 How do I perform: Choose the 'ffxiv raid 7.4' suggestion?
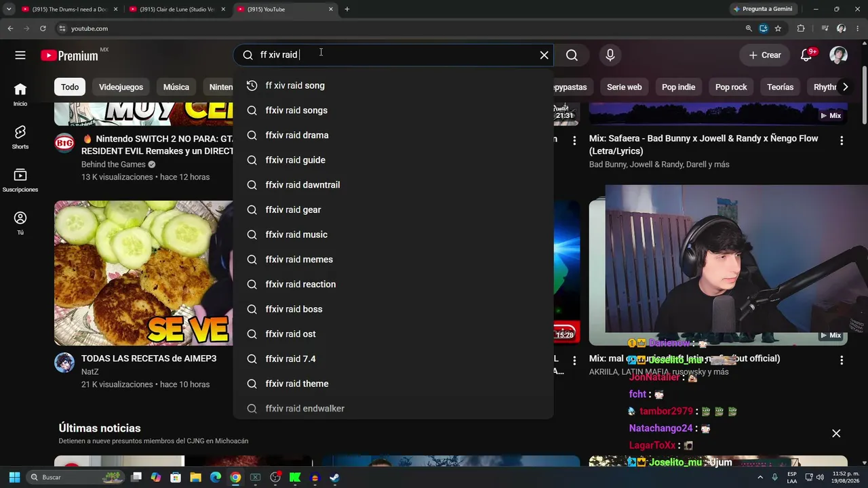(393, 359)
